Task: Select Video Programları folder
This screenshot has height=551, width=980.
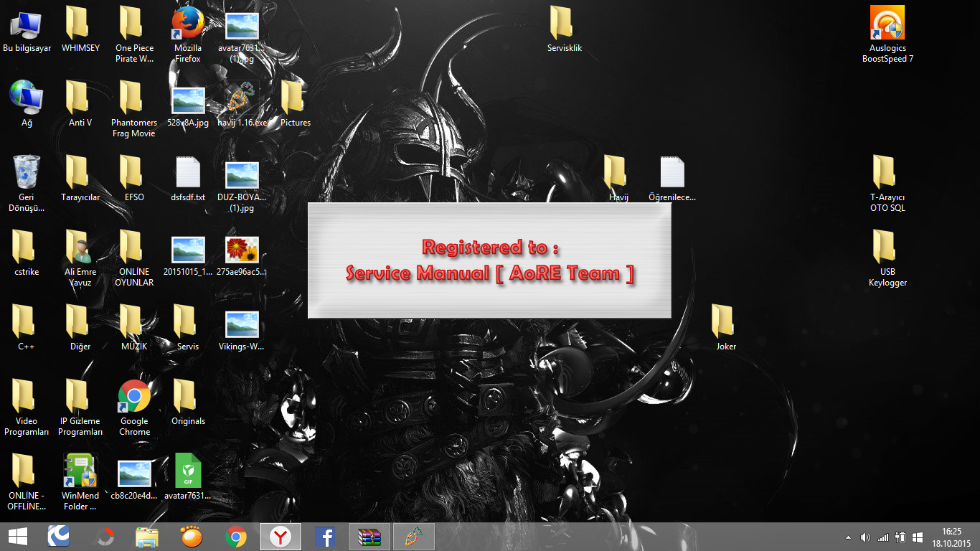Action: (x=27, y=408)
